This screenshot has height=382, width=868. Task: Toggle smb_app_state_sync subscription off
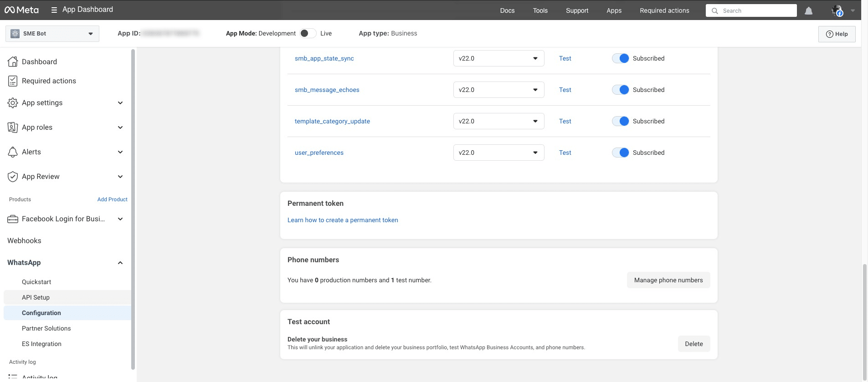[x=621, y=58]
